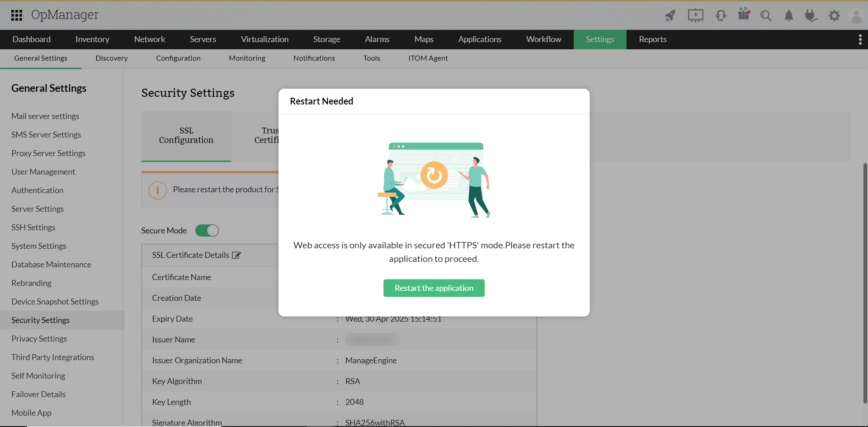868x427 pixels.
Task: Open the user profile avatar
Action: pyautogui.click(x=856, y=15)
